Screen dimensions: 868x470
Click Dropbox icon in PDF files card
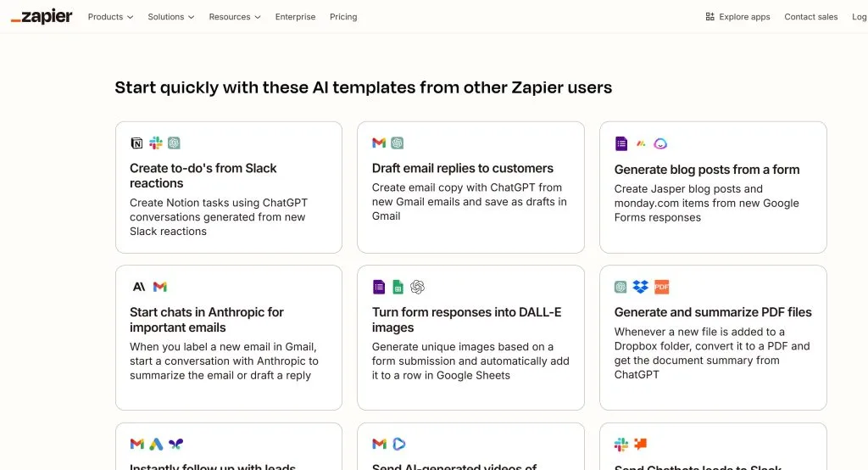pyautogui.click(x=641, y=287)
